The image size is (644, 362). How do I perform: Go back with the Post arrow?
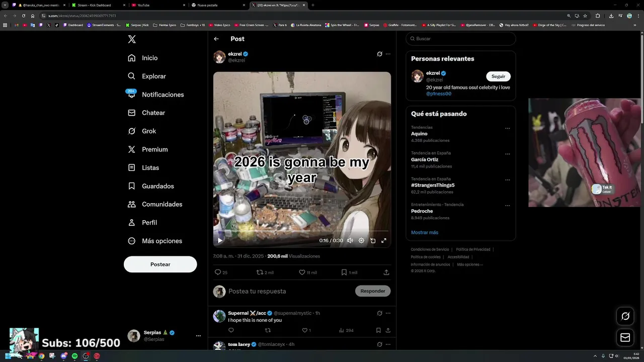(216, 39)
